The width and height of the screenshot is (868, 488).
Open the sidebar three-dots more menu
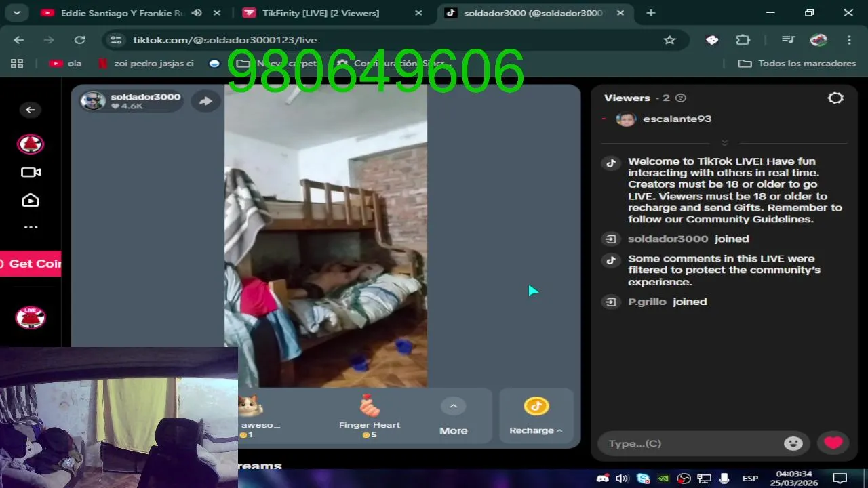31,227
